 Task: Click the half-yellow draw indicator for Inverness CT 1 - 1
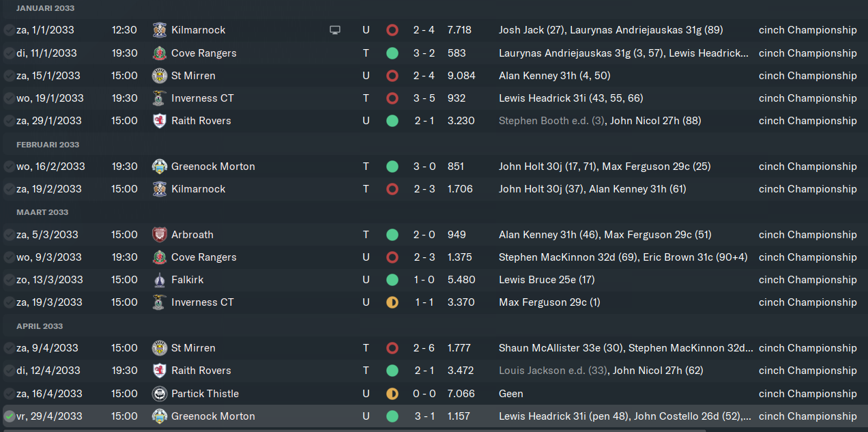392,302
